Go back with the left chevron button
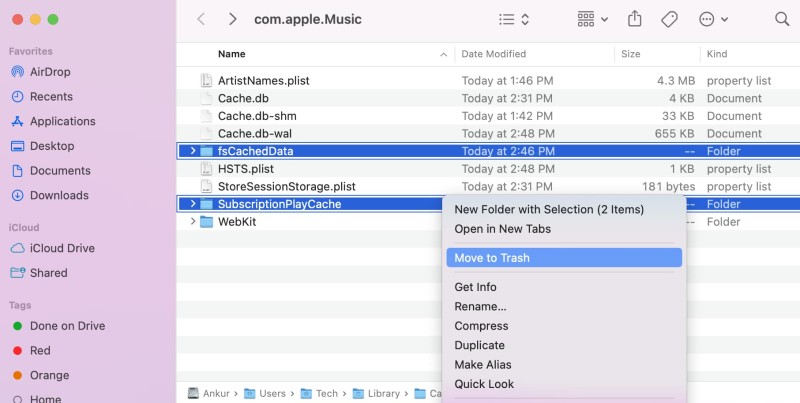This screenshot has width=800, height=403. tap(201, 19)
